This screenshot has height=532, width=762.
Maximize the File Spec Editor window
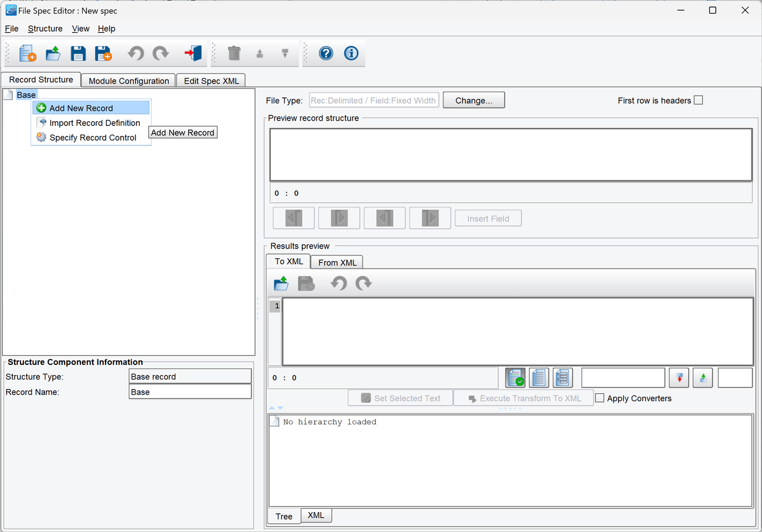coord(712,10)
